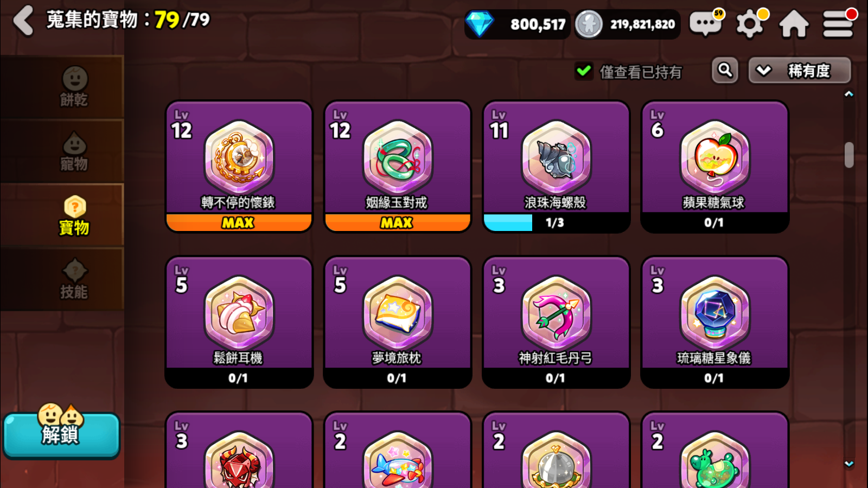The image size is (868, 488).
Task: Click the scroll up chevron arrow
Action: click(x=849, y=94)
